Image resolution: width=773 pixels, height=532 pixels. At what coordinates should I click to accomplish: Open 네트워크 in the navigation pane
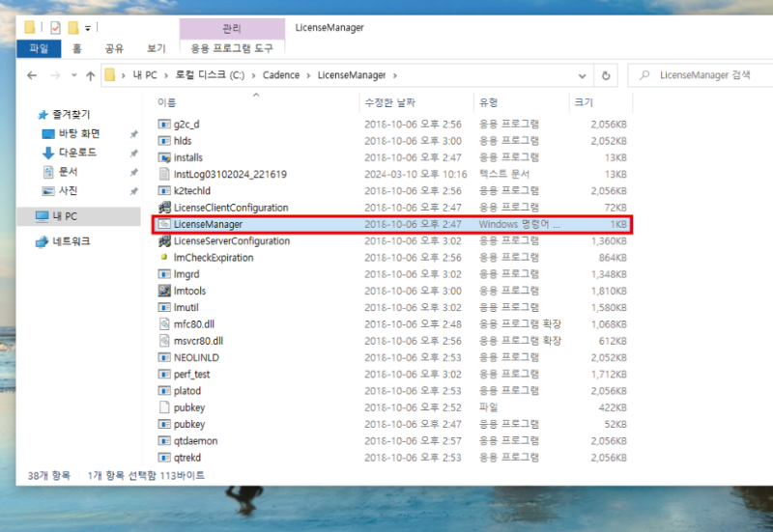tap(72, 241)
